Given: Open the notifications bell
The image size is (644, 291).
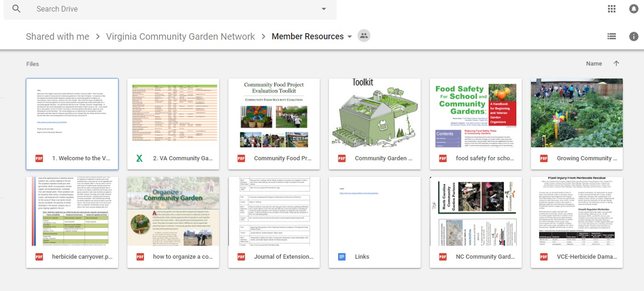Looking at the screenshot, I should tap(634, 9).
